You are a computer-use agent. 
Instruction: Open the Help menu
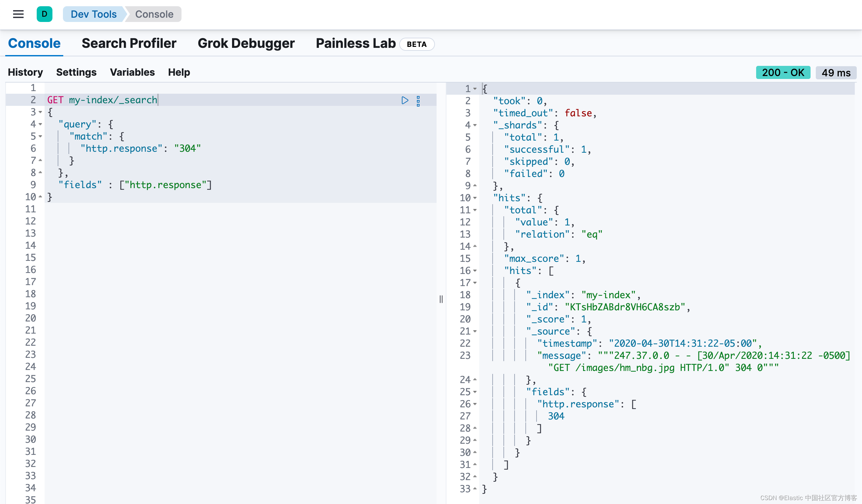pos(179,72)
